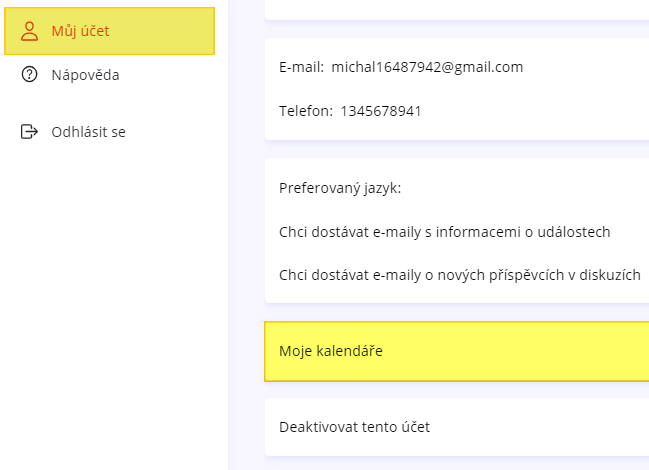The height and width of the screenshot is (470, 649).
Task: Expand the Moje kalendáře section
Action: [457, 351]
